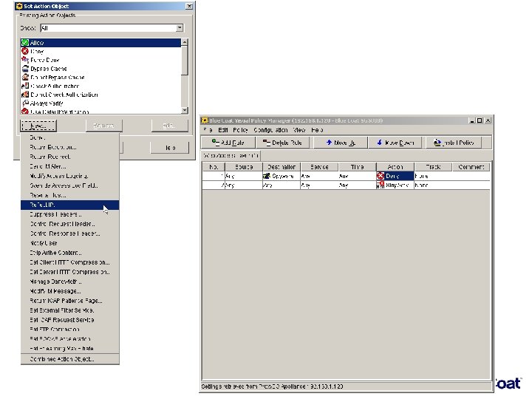Click the New button in the dialog
Screen dimensions: 532x399
pos(38,126)
